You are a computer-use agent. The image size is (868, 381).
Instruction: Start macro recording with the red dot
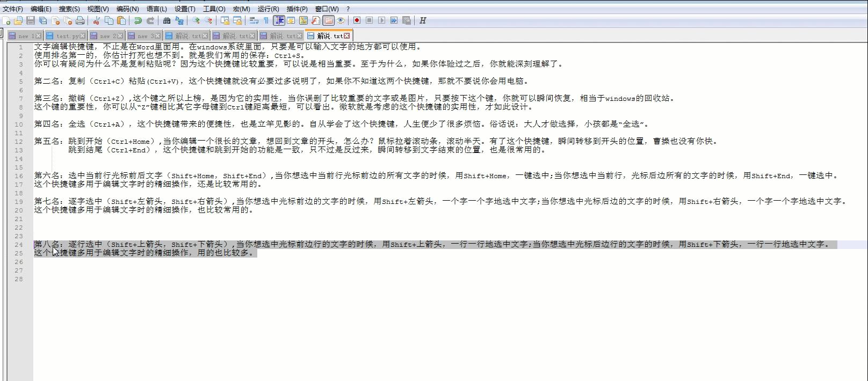click(357, 20)
